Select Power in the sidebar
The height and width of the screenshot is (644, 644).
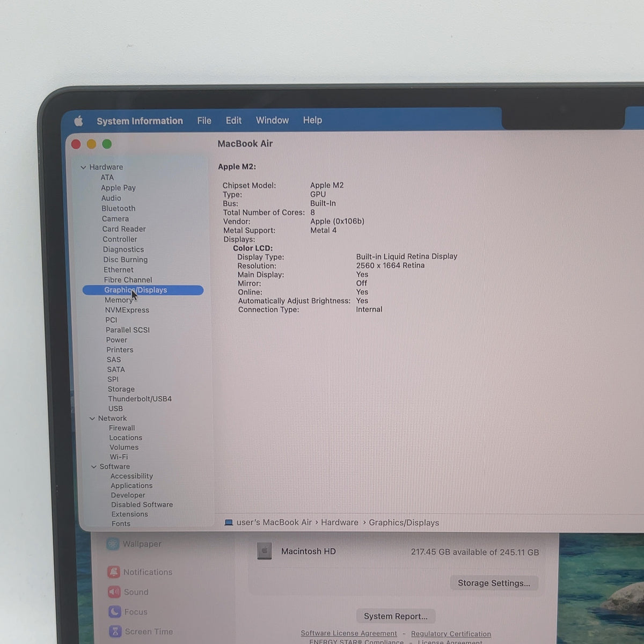(x=116, y=340)
